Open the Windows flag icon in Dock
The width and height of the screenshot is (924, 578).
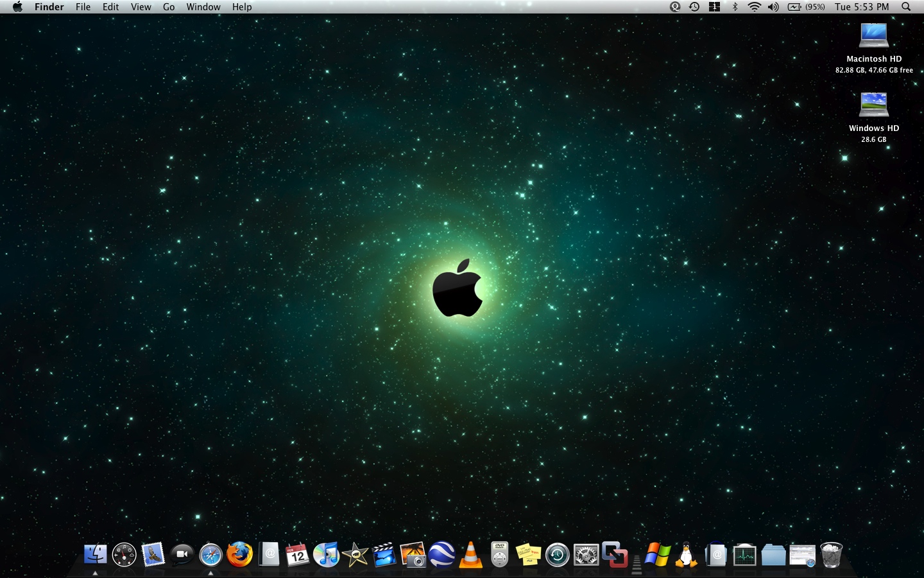click(x=658, y=555)
